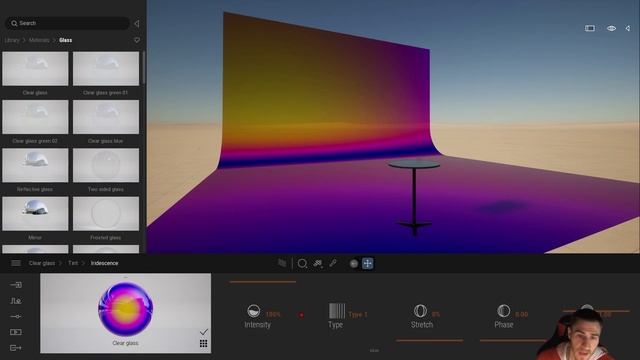Select the Clear glass green 01 thumbnail
This screenshot has height=360, width=640.
point(106,69)
